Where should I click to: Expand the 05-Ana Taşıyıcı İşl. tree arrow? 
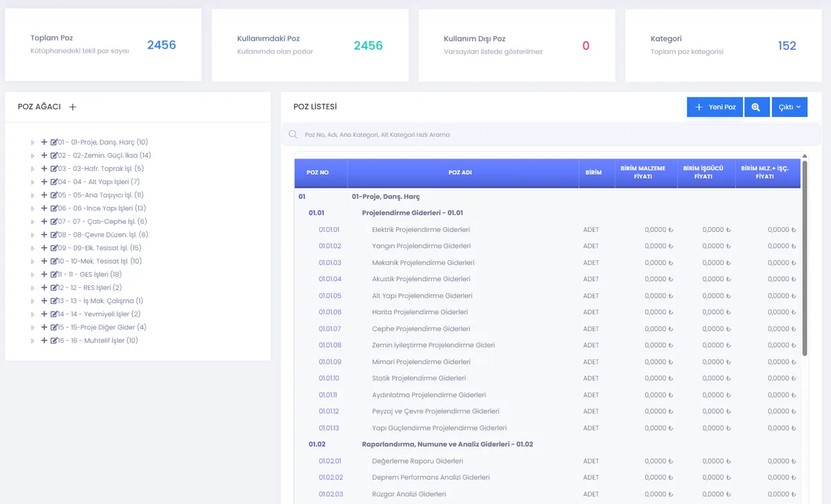[33, 195]
